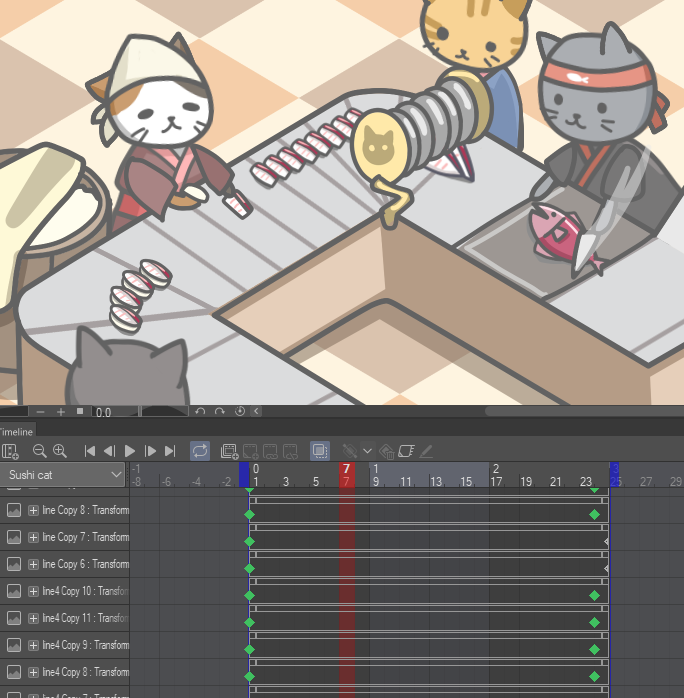This screenshot has height=698, width=684.
Task: Select first keyframe of line Copy 7
Action: point(250,542)
